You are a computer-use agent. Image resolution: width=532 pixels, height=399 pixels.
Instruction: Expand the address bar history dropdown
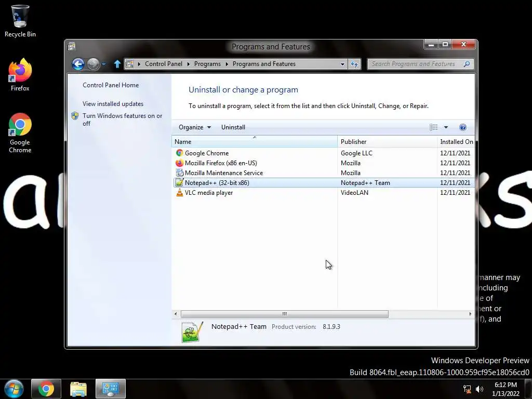coord(342,64)
